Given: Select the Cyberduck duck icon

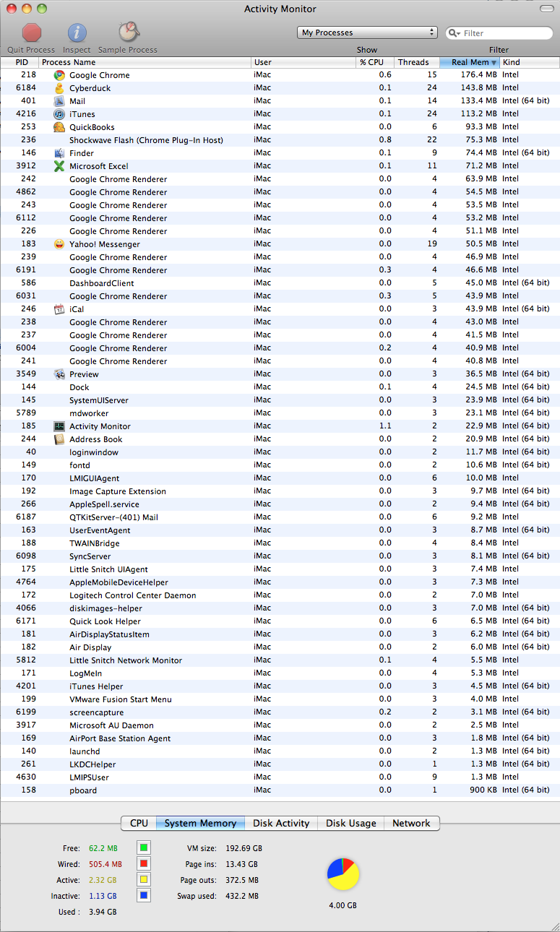Looking at the screenshot, I should click(59, 88).
